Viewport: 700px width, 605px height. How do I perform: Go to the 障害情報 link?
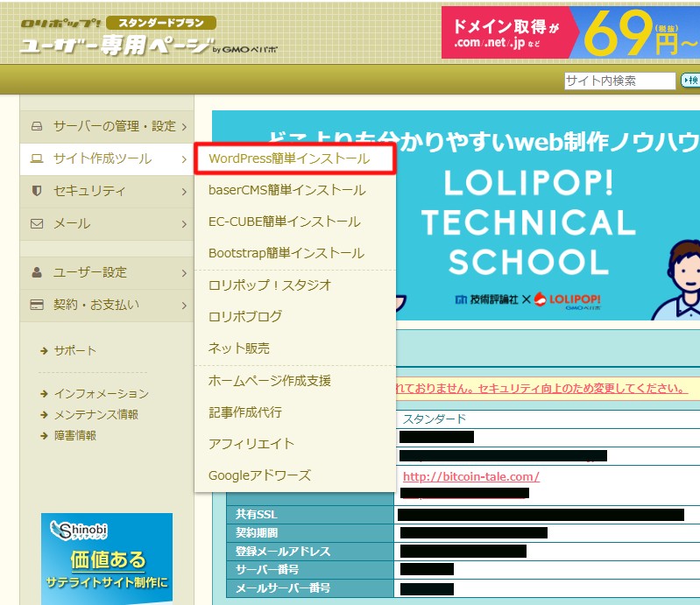75,435
